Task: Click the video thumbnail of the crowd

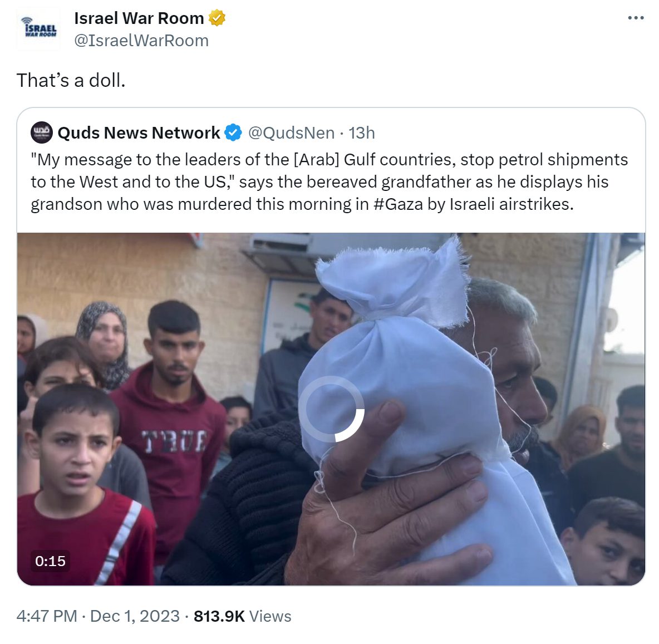Action: (331, 409)
